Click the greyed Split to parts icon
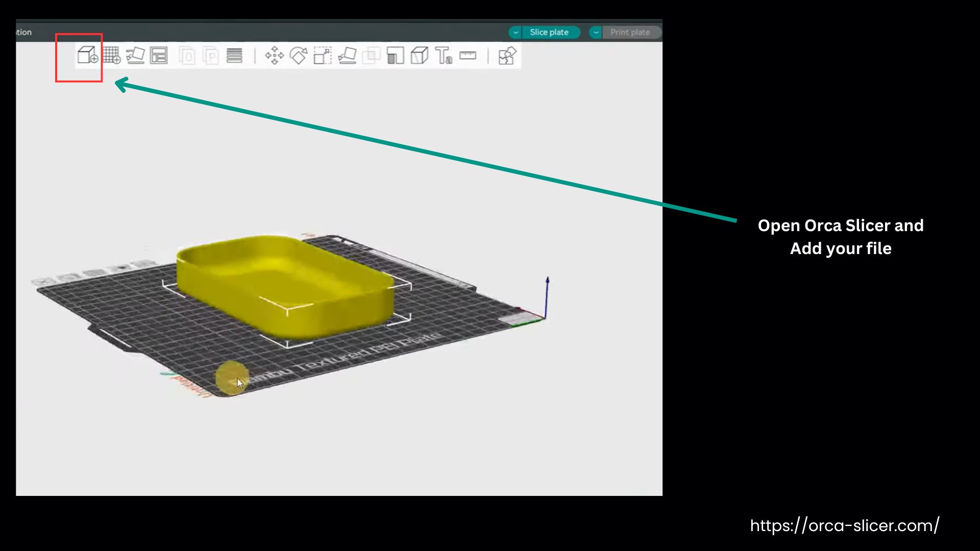Screen dimensions: 980x551 210,55
